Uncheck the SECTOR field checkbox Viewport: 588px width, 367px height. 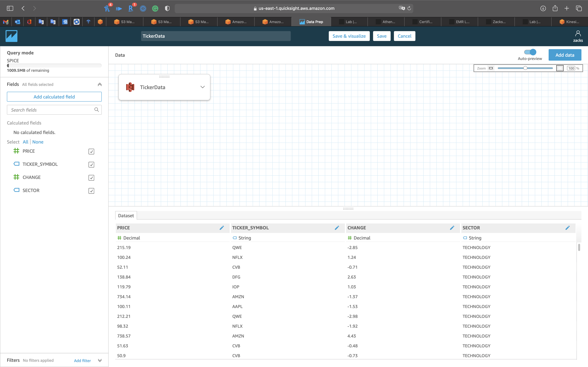[x=91, y=191]
